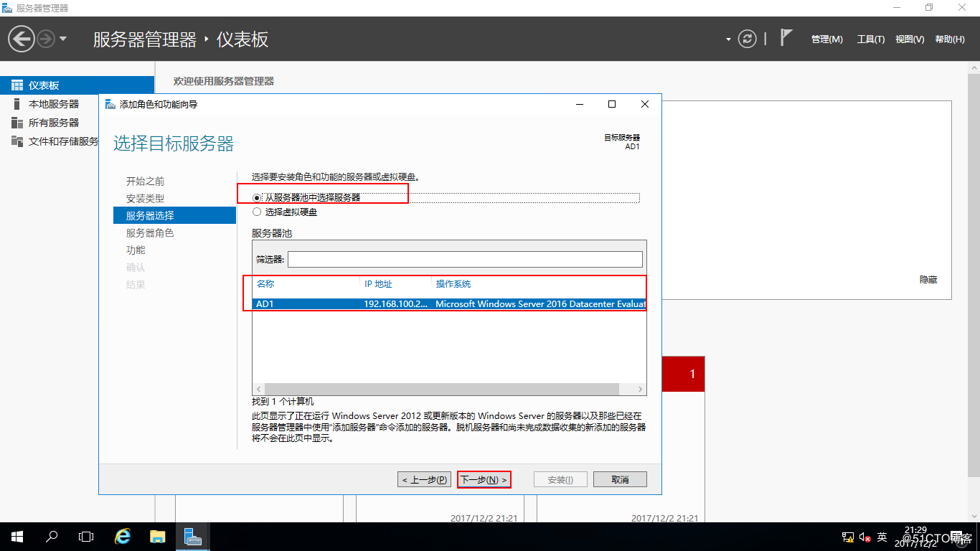Click the Server Manager taskbar icon

point(192,537)
